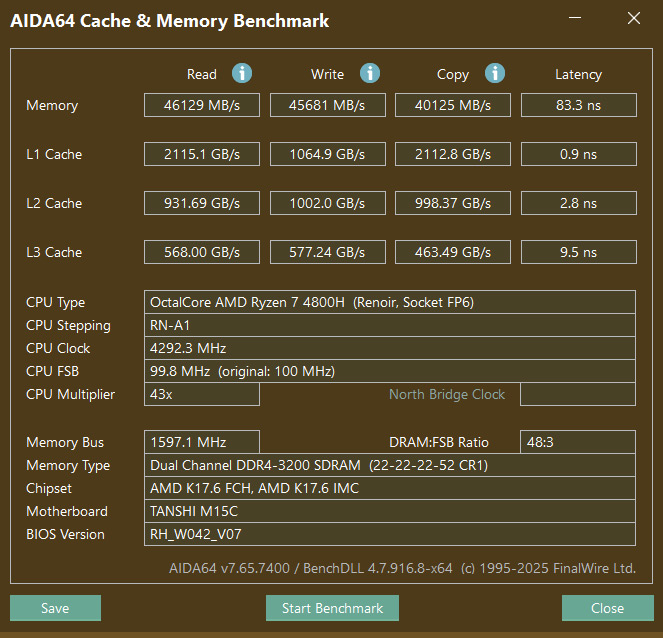The image size is (663, 638).
Task: Select the CPU Clock value field
Action: coord(390,348)
